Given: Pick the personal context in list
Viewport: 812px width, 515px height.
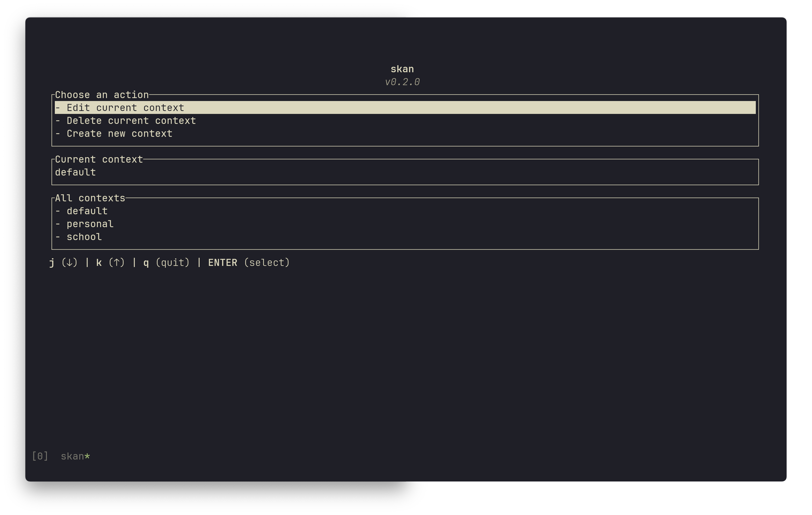Looking at the screenshot, I should click(x=90, y=224).
